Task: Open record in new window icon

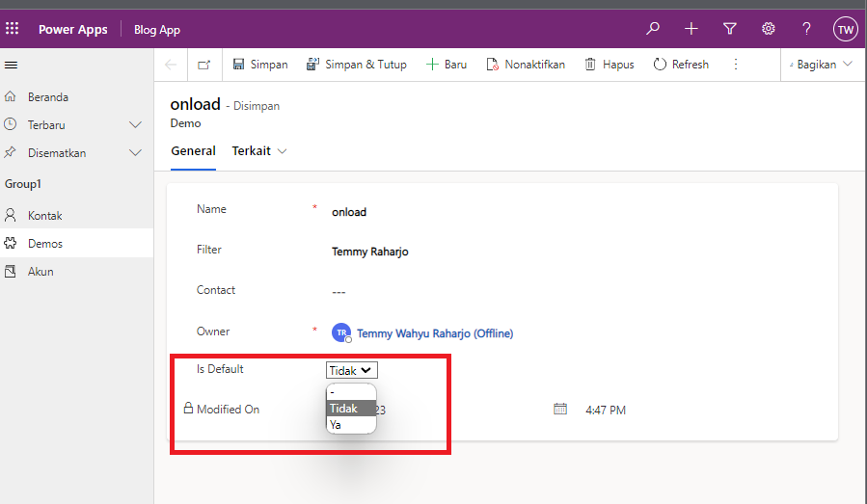Action: coord(204,65)
